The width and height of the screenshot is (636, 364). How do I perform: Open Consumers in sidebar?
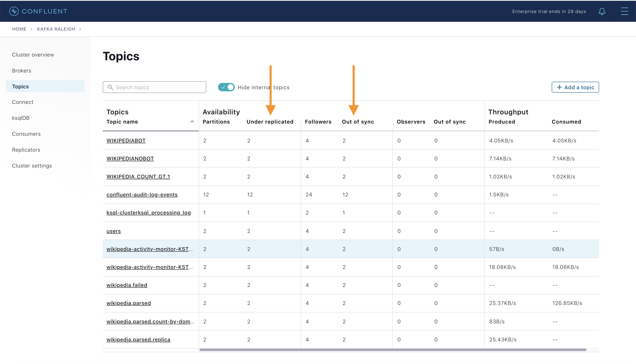pyautogui.click(x=26, y=134)
